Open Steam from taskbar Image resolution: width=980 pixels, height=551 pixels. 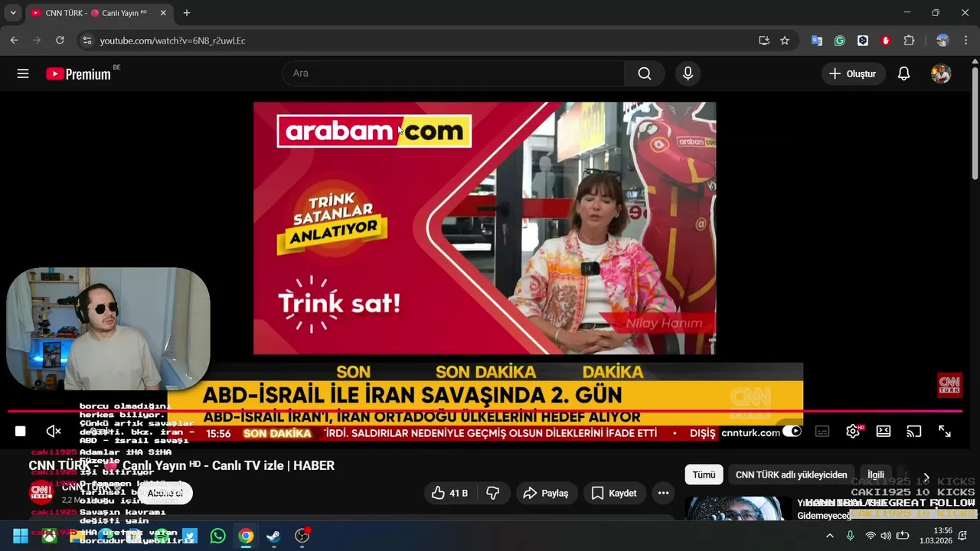coord(274,536)
